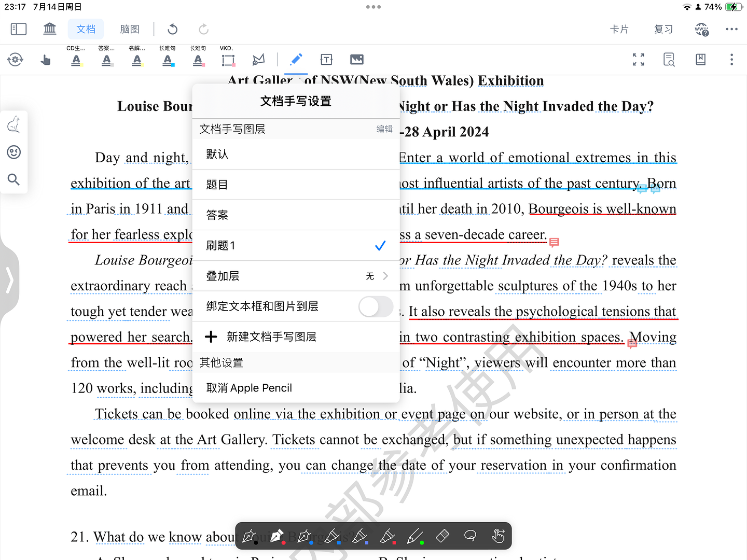Select the insert image tool
Image resolution: width=747 pixels, height=560 pixels.
click(357, 60)
